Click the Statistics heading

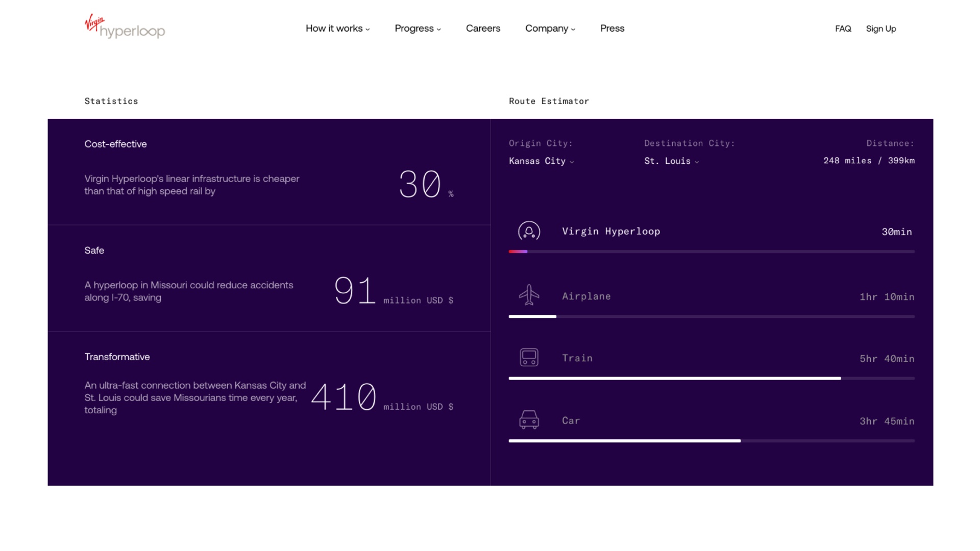pyautogui.click(x=111, y=101)
